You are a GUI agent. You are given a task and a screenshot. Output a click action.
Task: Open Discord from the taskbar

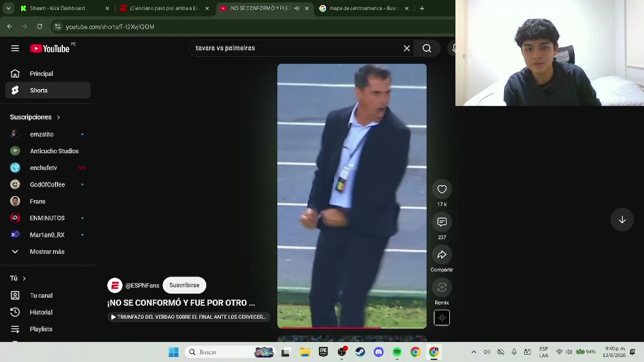[x=378, y=352]
